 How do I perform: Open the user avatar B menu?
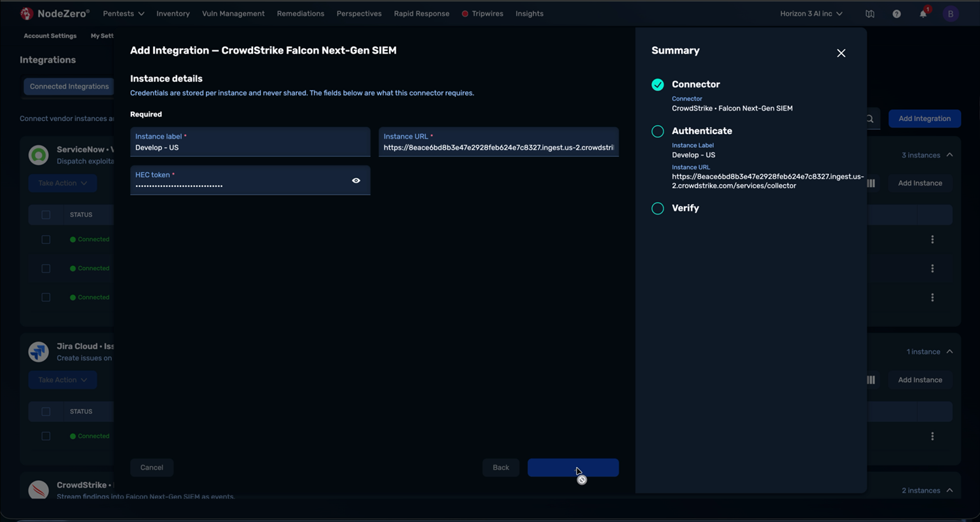coord(951,14)
